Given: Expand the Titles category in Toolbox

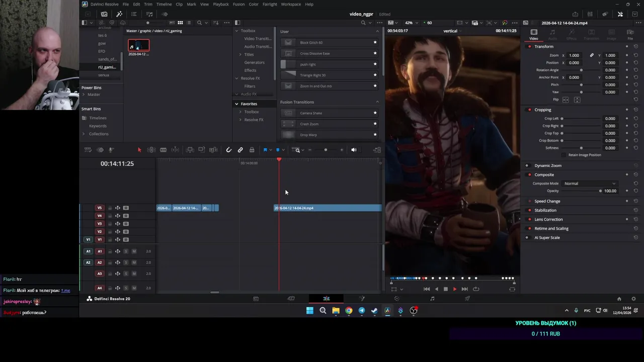Looking at the screenshot, I should click(x=240, y=54).
